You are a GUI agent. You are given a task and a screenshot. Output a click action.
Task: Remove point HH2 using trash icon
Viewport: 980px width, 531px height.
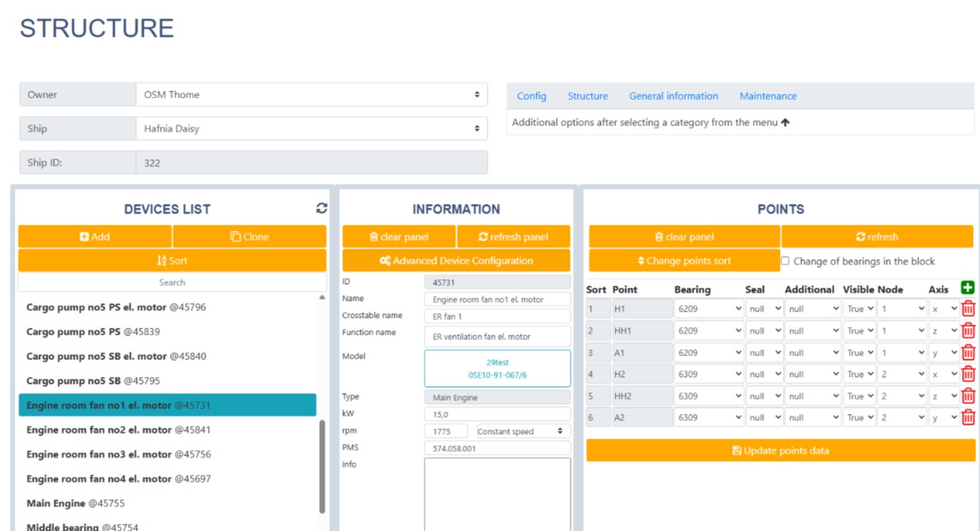pyautogui.click(x=968, y=396)
